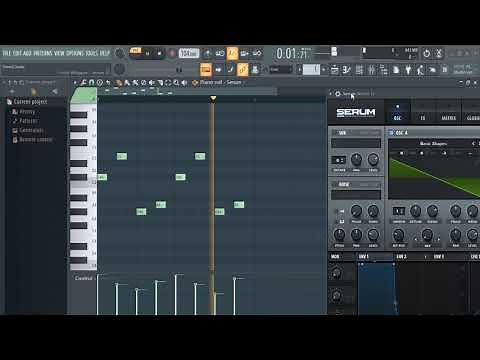Open the Channel rack view icon
This screenshot has width=480, height=360.
(359, 70)
